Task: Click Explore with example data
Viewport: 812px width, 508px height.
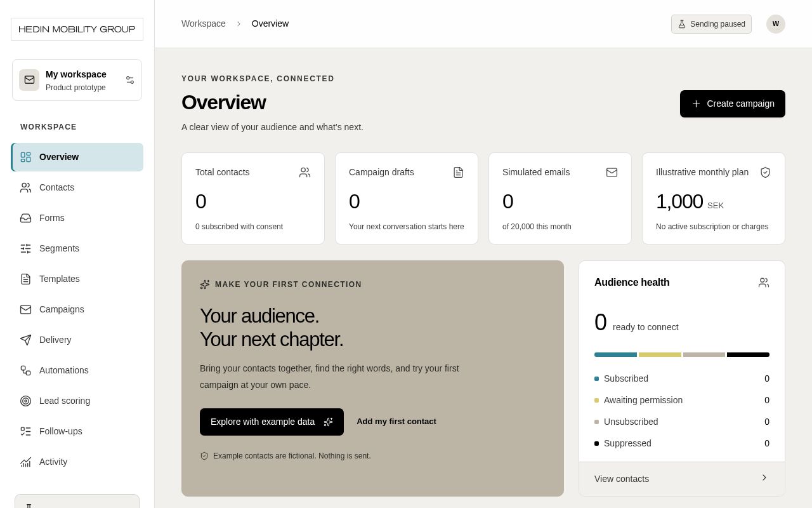Action: click(272, 422)
